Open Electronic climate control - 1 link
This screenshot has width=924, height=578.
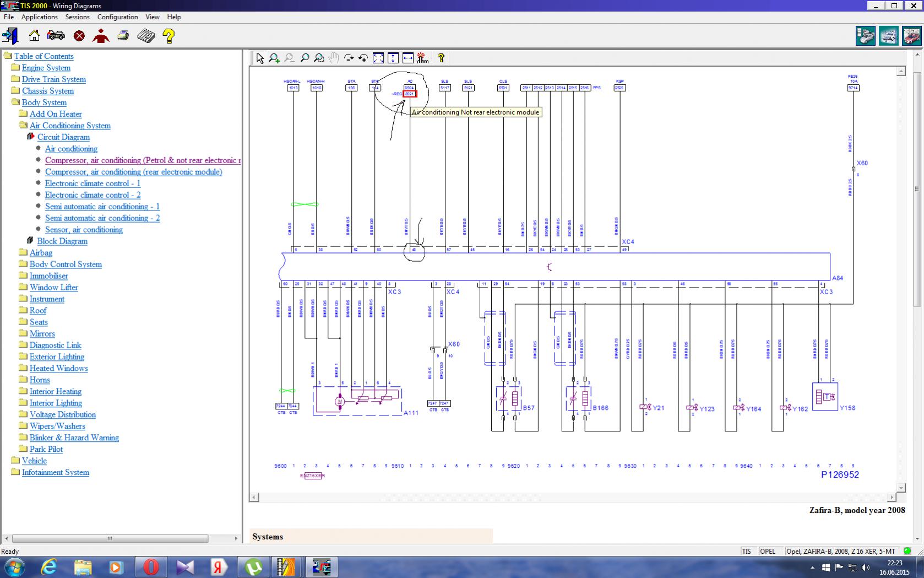(93, 183)
